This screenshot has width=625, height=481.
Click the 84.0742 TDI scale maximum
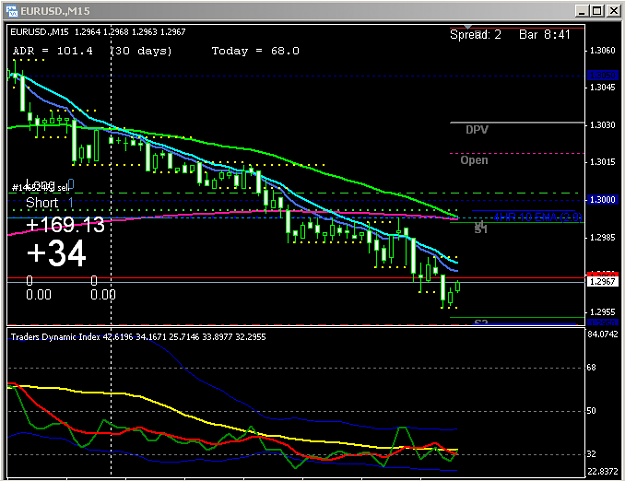click(602, 334)
